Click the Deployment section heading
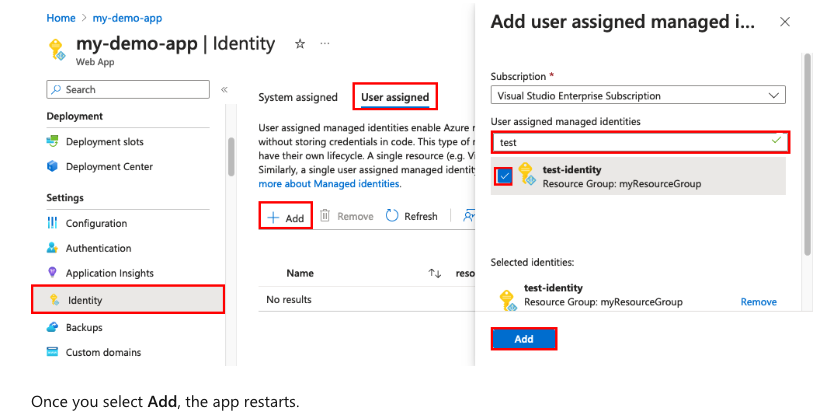Viewport: 825px width, 420px height. tap(75, 116)
